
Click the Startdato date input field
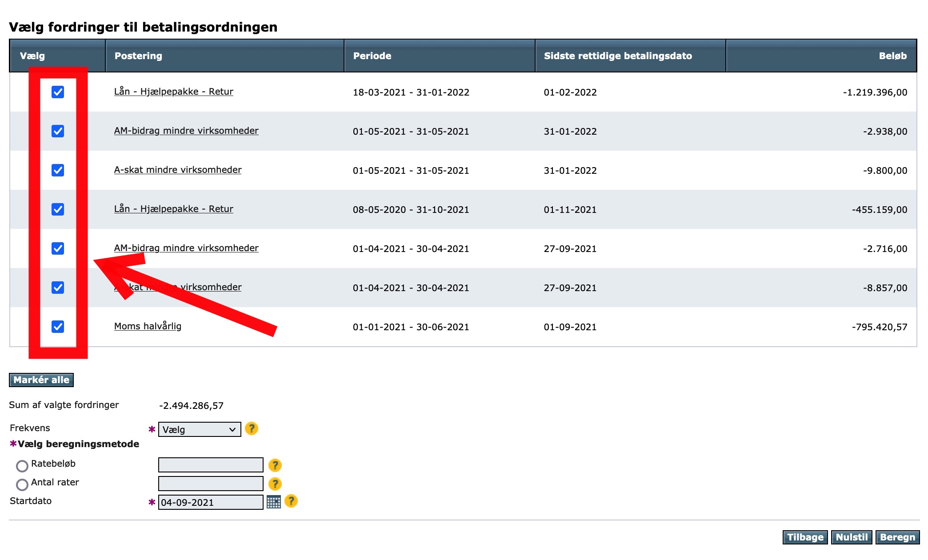[x=211, y=502]
